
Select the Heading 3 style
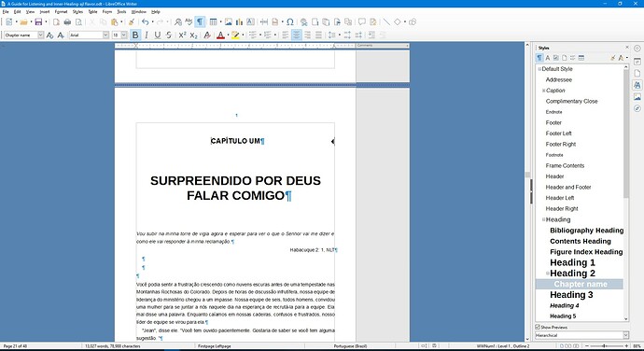click(x=571, y=295)
